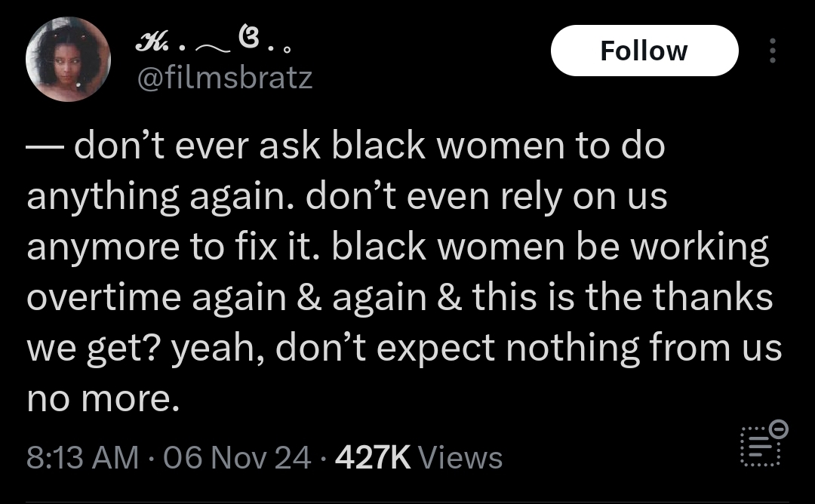815x504 pixels.
Task: Open the 427K Views count
Action: (x=418, y=457)
